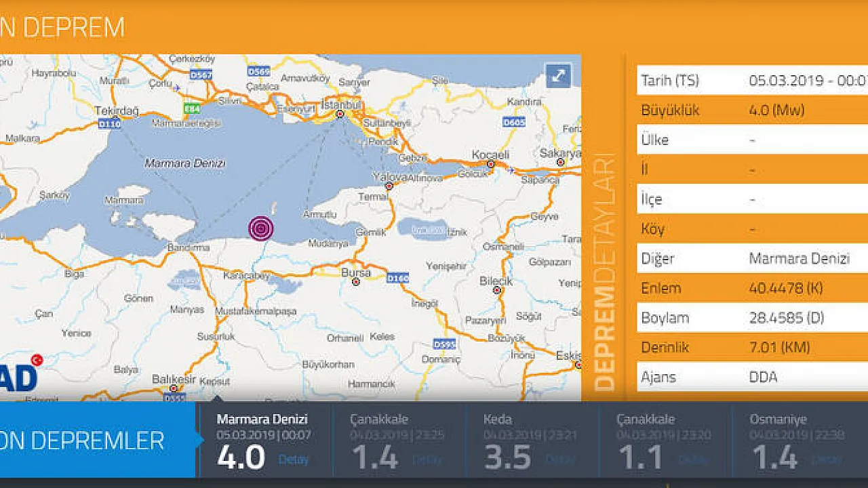Screen dimensions: 868x488
Task: Open Detay for Keda 3.5 earthquake
Action: (560, 460)
